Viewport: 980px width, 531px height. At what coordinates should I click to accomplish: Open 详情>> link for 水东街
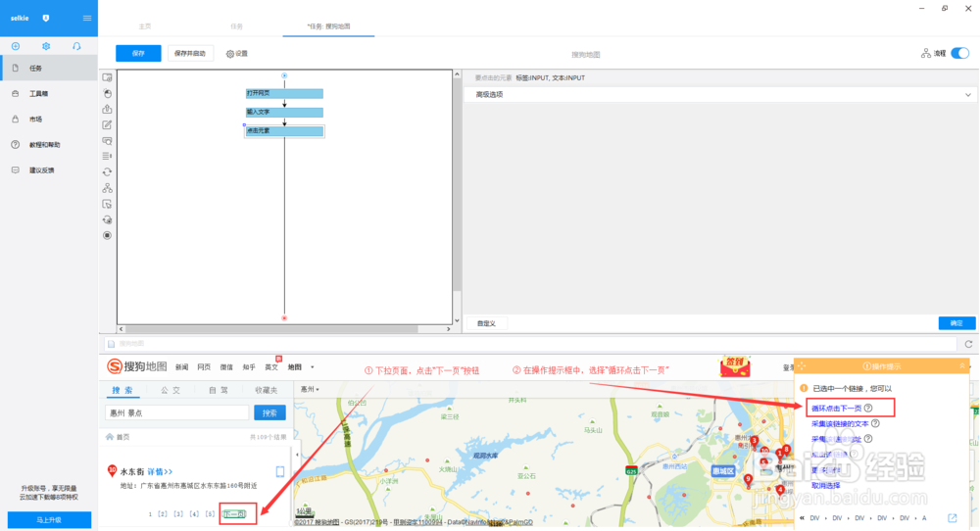click(x=160, y=471)
